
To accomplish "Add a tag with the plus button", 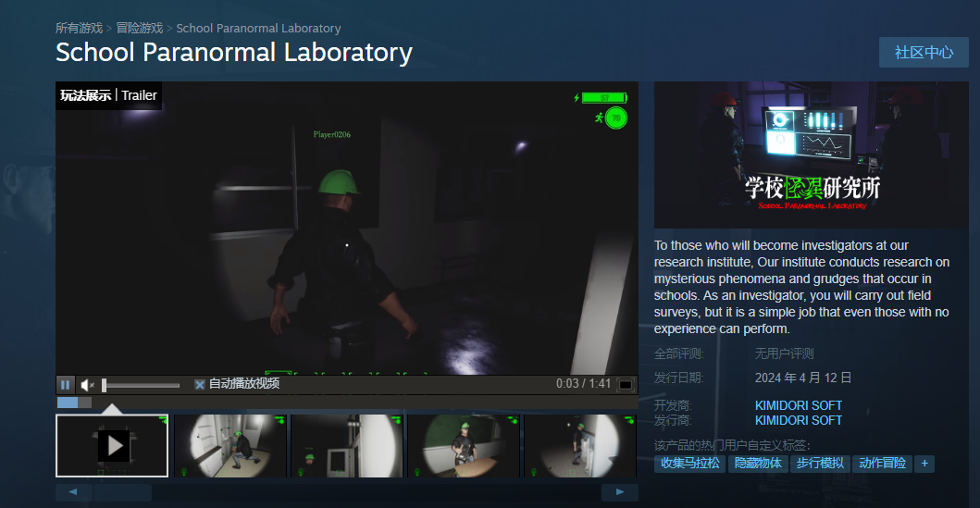I will (924, 464).
